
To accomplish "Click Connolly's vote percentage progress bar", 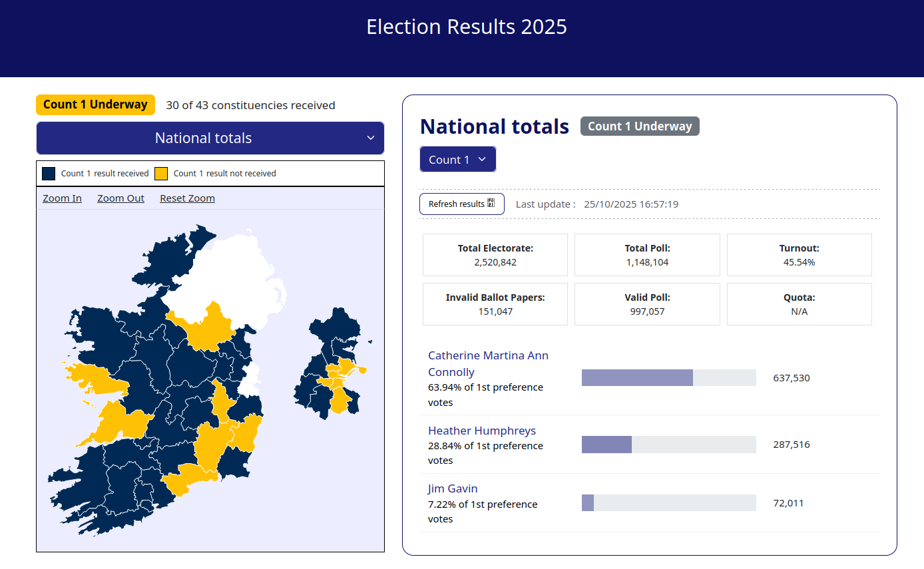I will [x=668, y=378].
